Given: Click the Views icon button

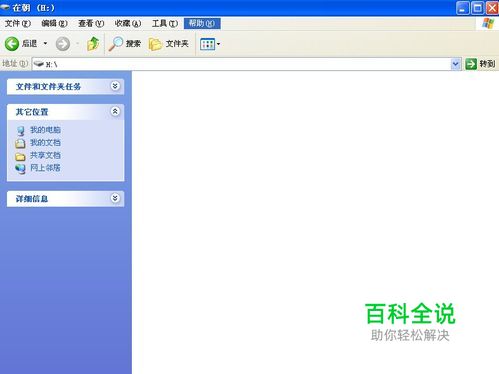Looking at the screenshot, I should (207, 44).
